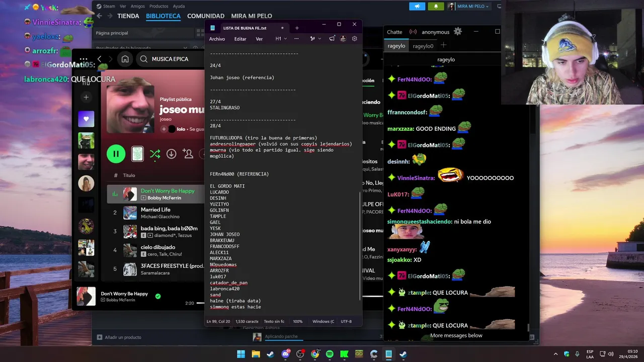The image size is (644, 362).
Task: Invite collaborators to the Spotify playlist
Action: 189,154
